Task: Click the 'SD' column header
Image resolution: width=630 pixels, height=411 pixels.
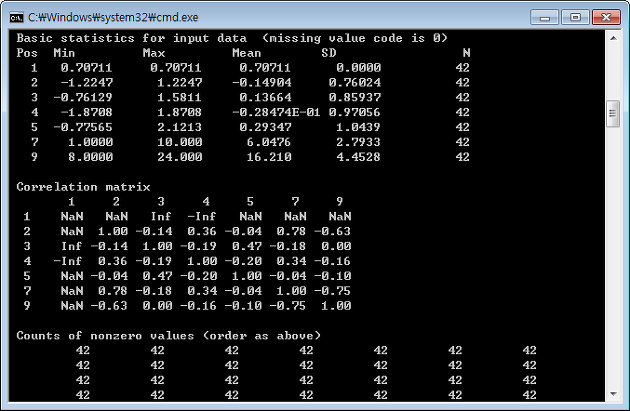Action: tap(329, 53)
